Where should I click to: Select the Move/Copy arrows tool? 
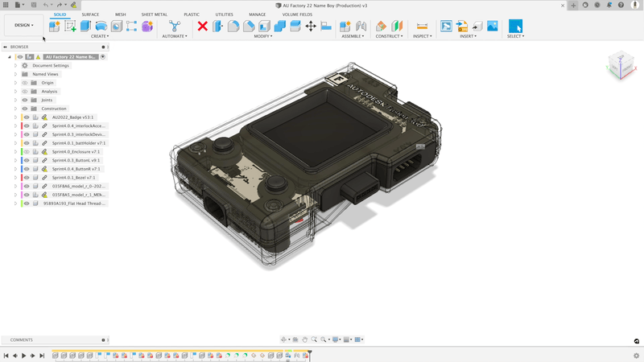pos(311,27)
